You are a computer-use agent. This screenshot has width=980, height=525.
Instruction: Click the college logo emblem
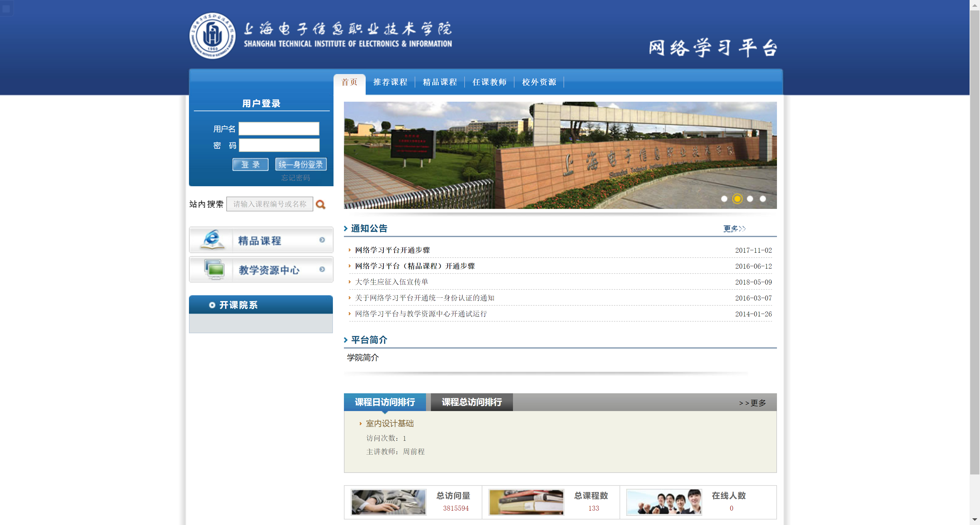(x=212, y=36)
